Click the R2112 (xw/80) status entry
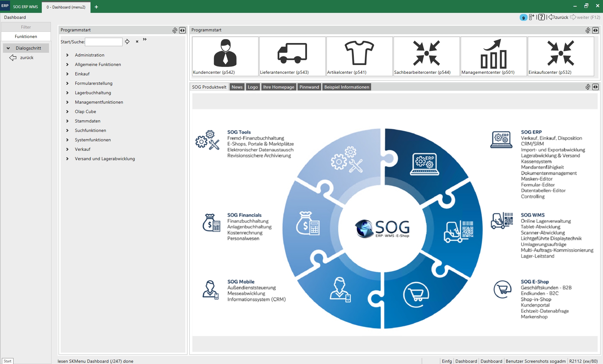 584,361
